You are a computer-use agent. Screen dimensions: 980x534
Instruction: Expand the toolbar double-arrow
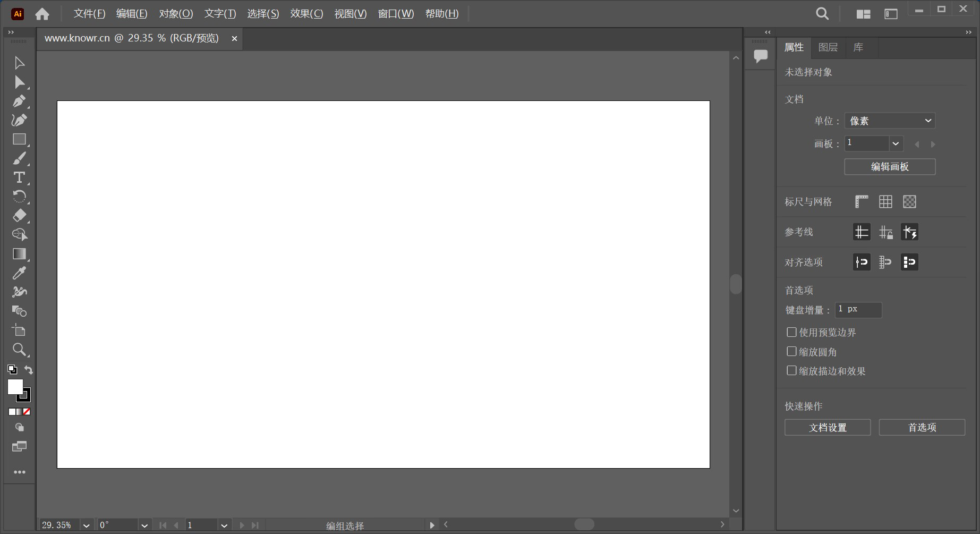pyautogui.click(x=11, y=32)
